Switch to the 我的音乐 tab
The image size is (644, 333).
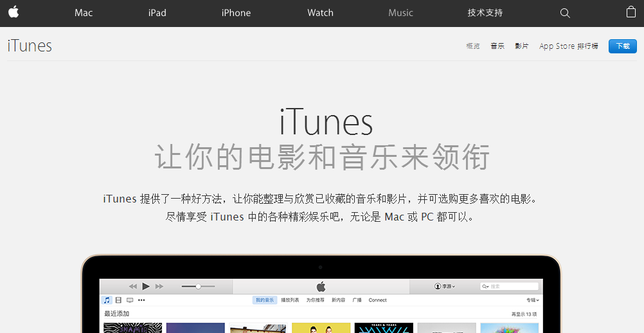pyautogui.click(x=265, y=300)
